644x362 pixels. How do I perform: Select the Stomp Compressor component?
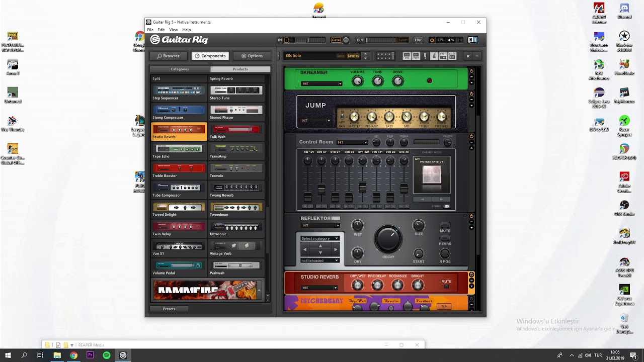pos(179,112)
